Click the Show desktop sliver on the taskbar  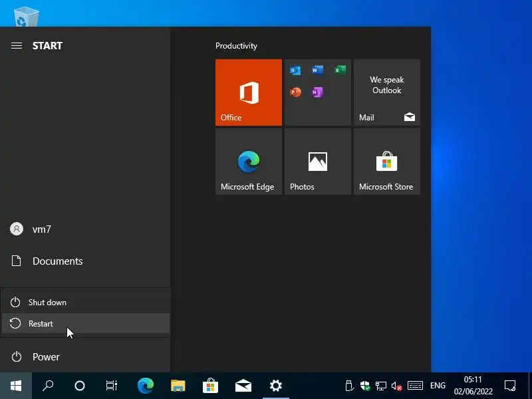pyautogui.click(x=530, y=386)
